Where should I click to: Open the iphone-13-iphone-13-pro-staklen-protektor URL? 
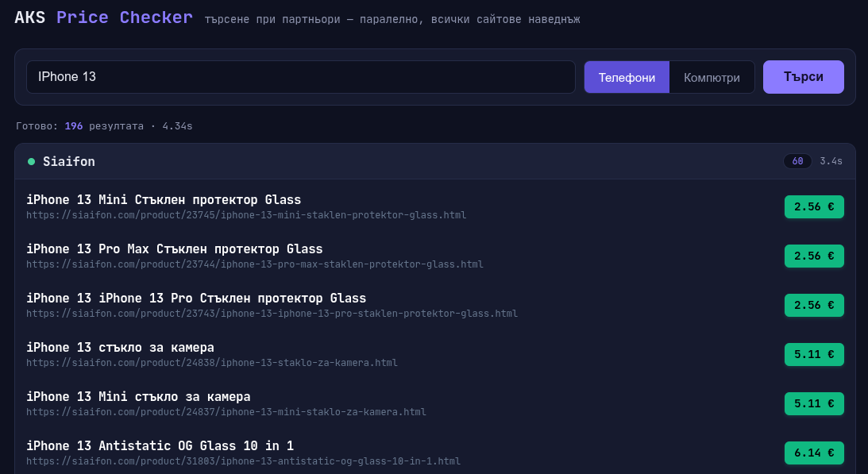point(272,314)
